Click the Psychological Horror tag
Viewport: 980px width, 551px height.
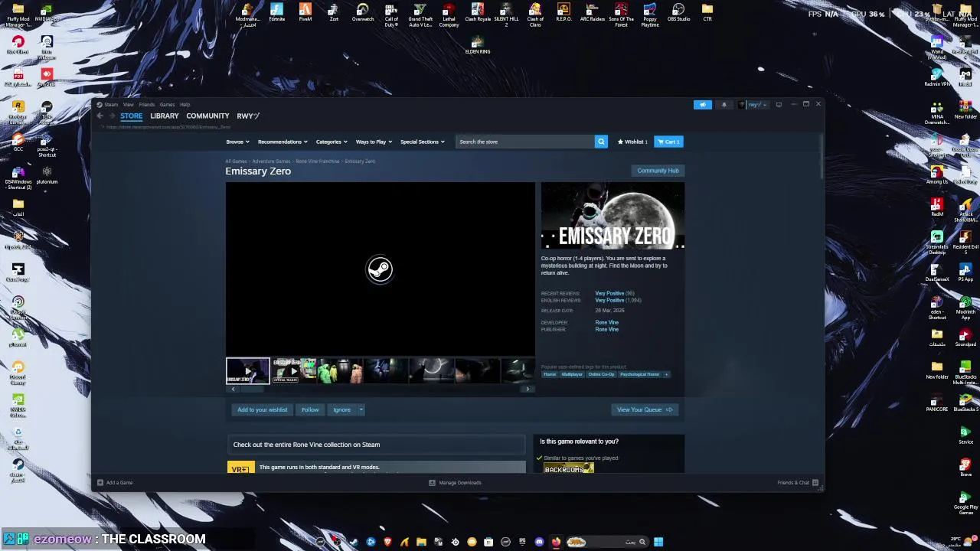(639, 374)
